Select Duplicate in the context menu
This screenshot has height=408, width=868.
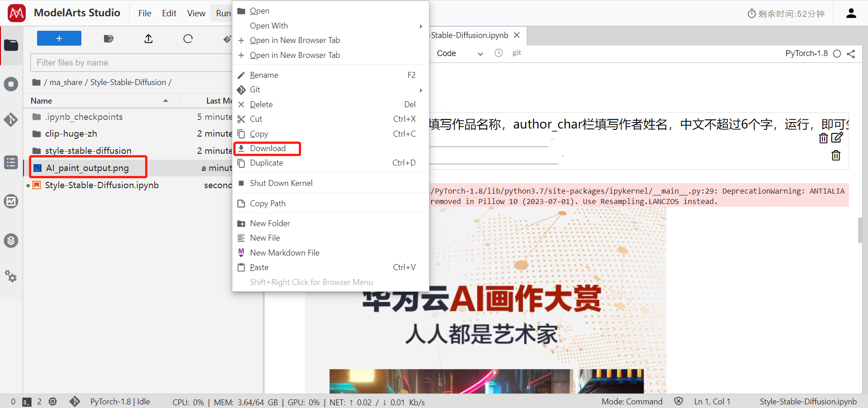tap(330, 163)
